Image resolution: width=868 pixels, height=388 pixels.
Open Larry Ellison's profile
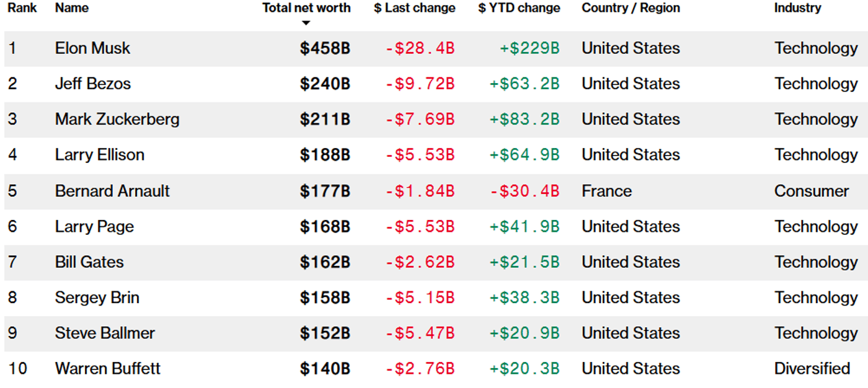(100, 154)
